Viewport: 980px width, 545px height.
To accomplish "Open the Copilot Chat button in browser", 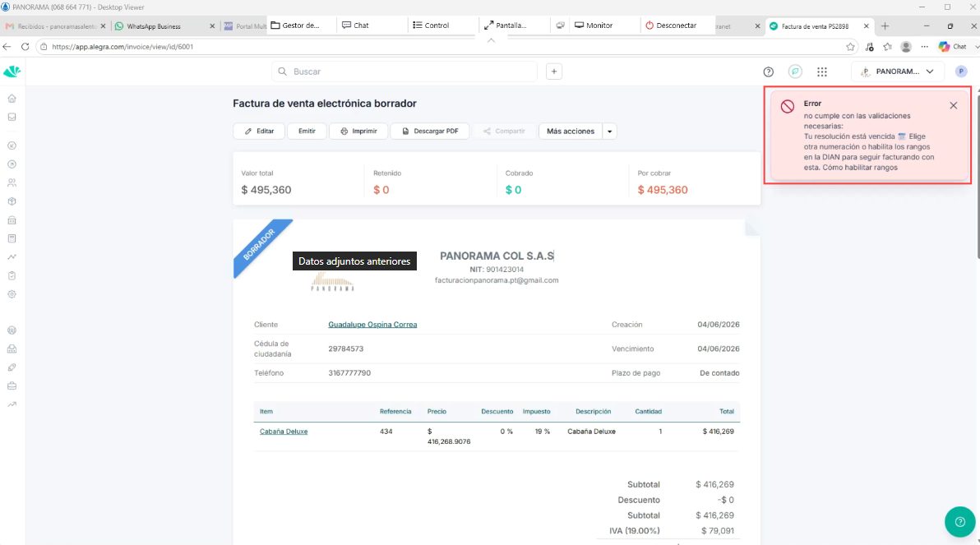I will pyautogui.click(x=953, y=47).
